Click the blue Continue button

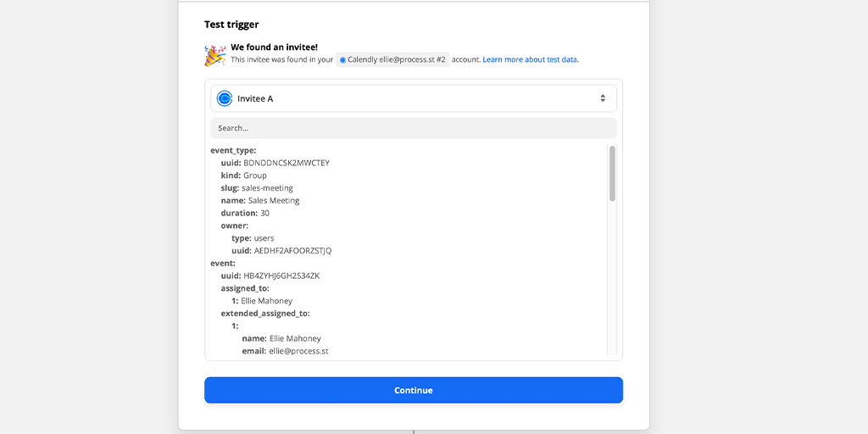click(x=414, y=390)
